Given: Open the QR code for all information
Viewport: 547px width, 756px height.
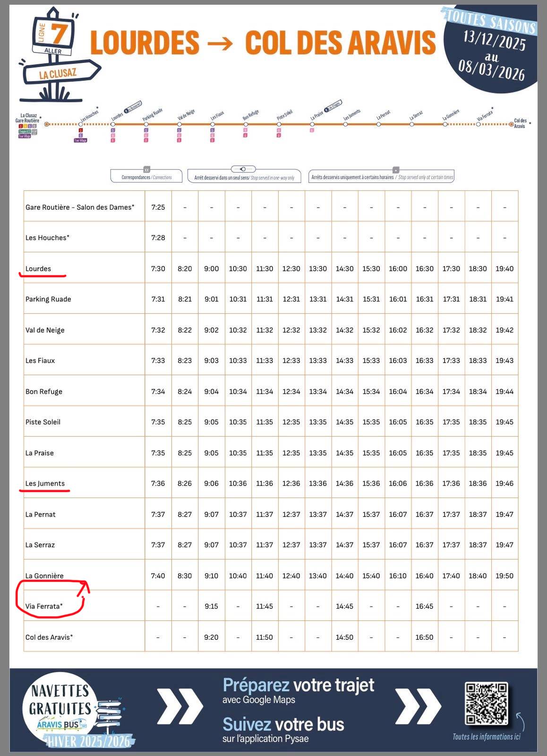Looking at the screenshot, I should [x=486, y=704].
